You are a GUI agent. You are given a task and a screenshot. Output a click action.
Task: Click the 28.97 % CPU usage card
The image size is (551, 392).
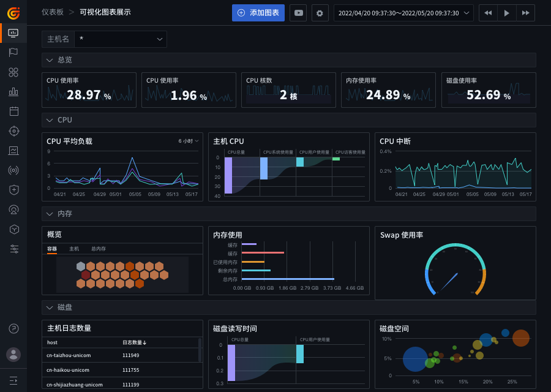89,90
